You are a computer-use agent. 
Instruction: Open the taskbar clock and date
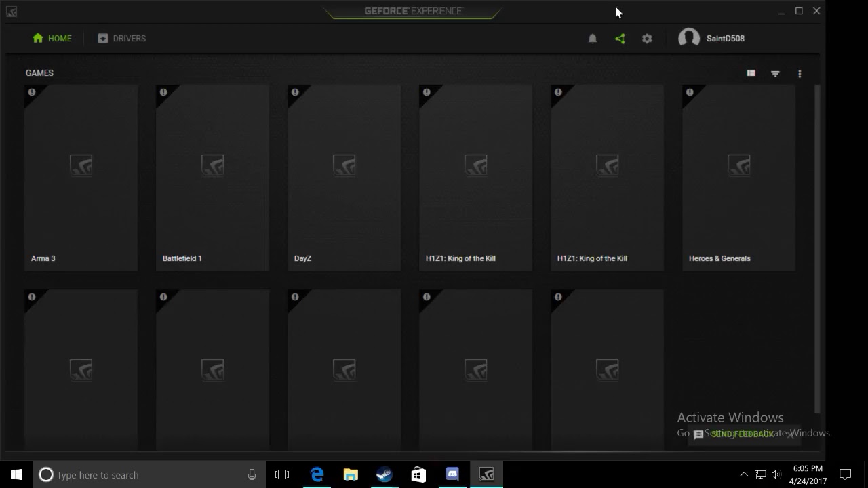807,474
